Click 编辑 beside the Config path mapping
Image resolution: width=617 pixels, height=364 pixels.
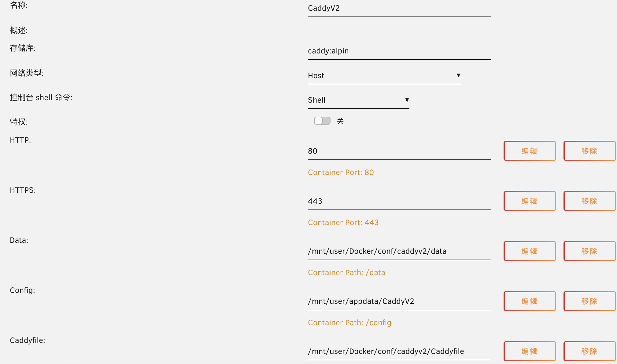pos(530,301)
